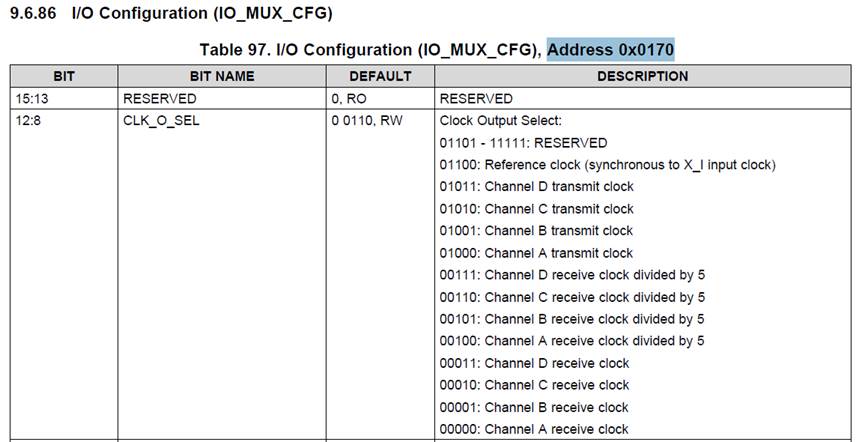This screenshot has height=442, width=856.
Task: Select the BIT NAME column header
Action: tap(222, 76)
